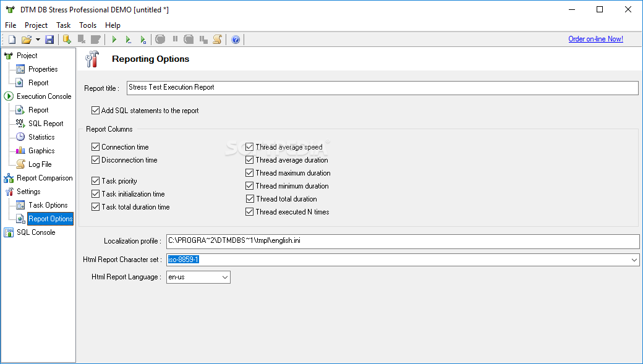Open Task Options under Settings
Screen dimensions: 643x364
pos(48,205)
